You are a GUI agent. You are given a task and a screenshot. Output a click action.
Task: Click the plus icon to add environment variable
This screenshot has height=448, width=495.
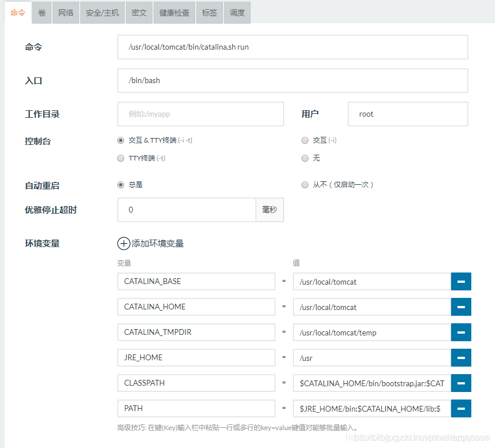pyautogui.click(x=124, y=244)
